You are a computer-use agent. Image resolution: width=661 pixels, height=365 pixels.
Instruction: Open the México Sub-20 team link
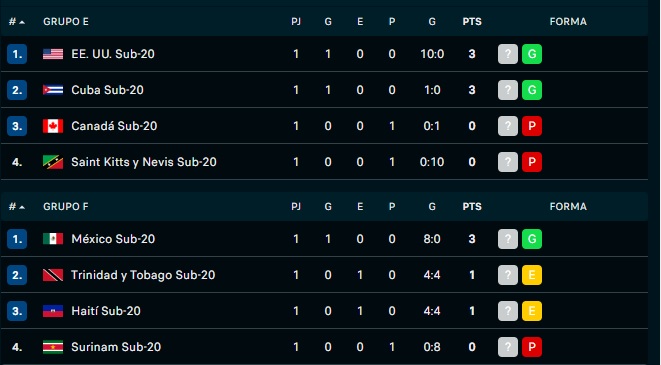(x=113, y=239)
